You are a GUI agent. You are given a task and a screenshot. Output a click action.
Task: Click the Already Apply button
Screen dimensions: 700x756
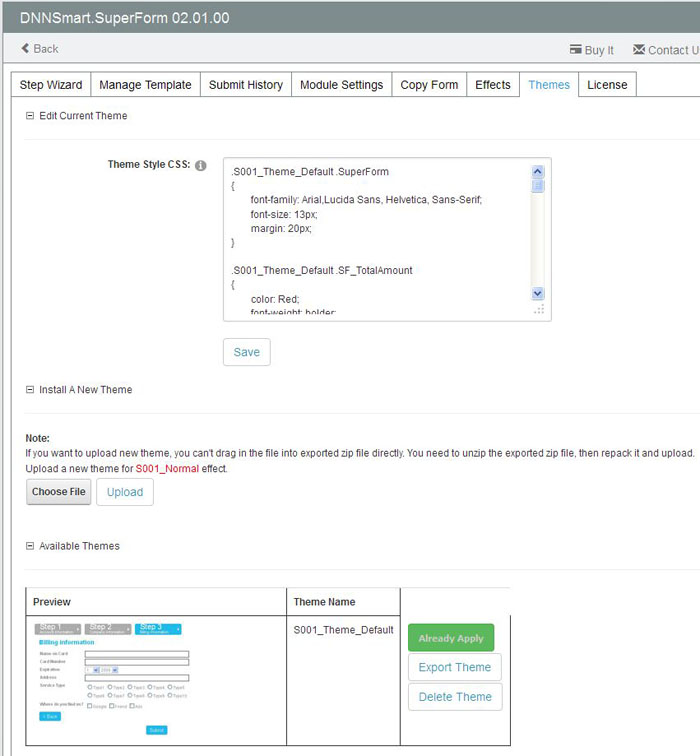[451, 638]
